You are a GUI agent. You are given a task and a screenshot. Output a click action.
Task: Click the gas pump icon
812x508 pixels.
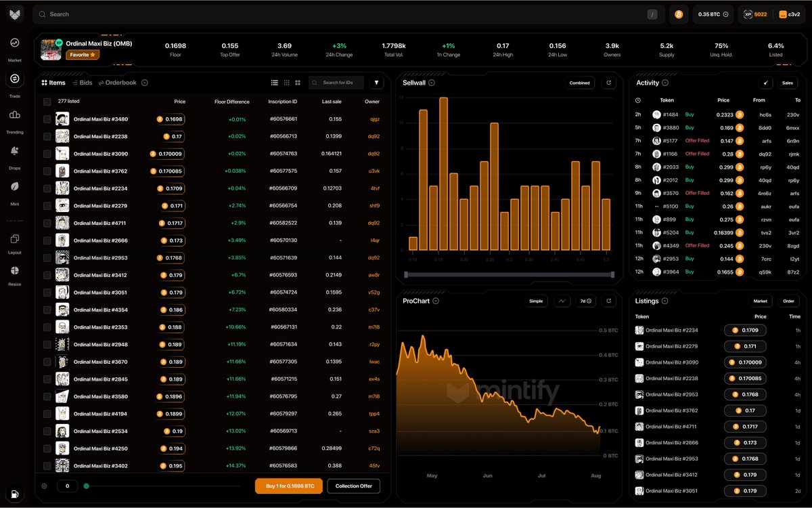point(15,494)
